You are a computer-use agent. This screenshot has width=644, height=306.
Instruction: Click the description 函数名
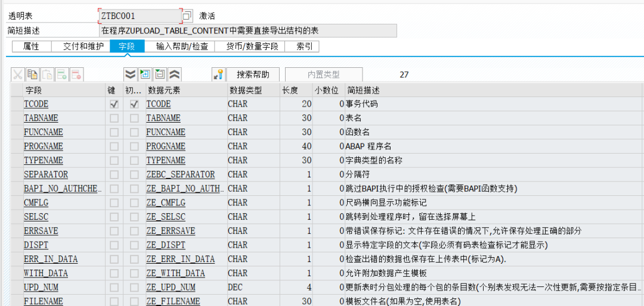[x=358, y=132]
